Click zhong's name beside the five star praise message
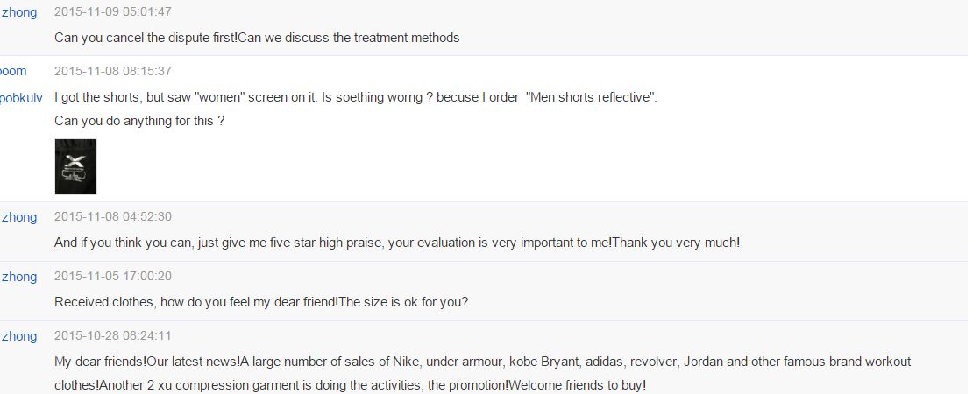The image size is (980, 394). tap(19, 217)
